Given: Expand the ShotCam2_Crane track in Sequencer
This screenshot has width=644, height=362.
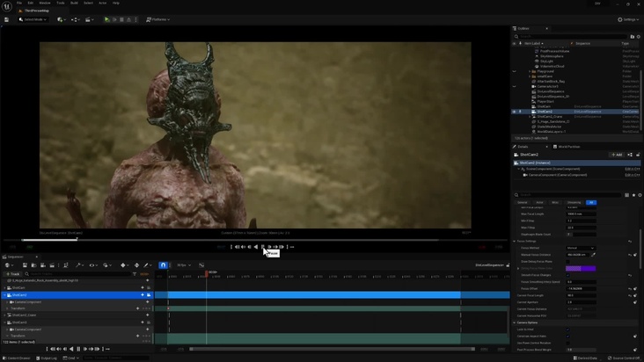Looking at the screenshot, I should 5,315.
